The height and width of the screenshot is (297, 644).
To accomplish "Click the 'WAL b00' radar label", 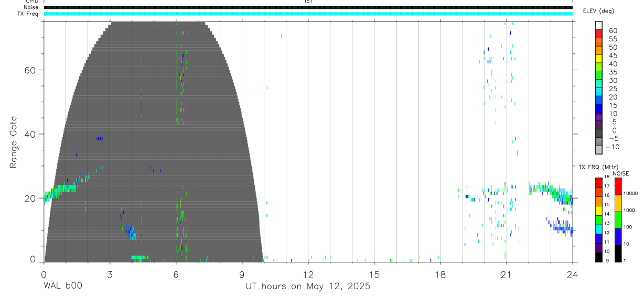I will (63, 287).
